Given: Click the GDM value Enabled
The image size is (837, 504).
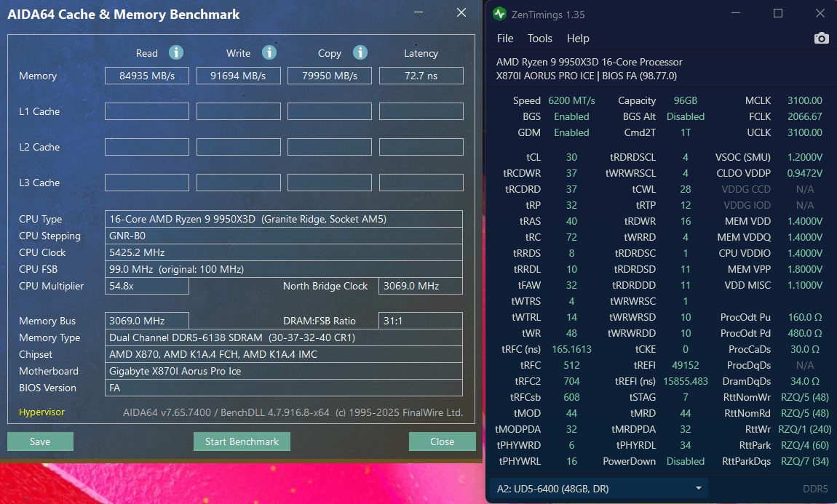Looking at the screenshot, I should coord(571,133).
